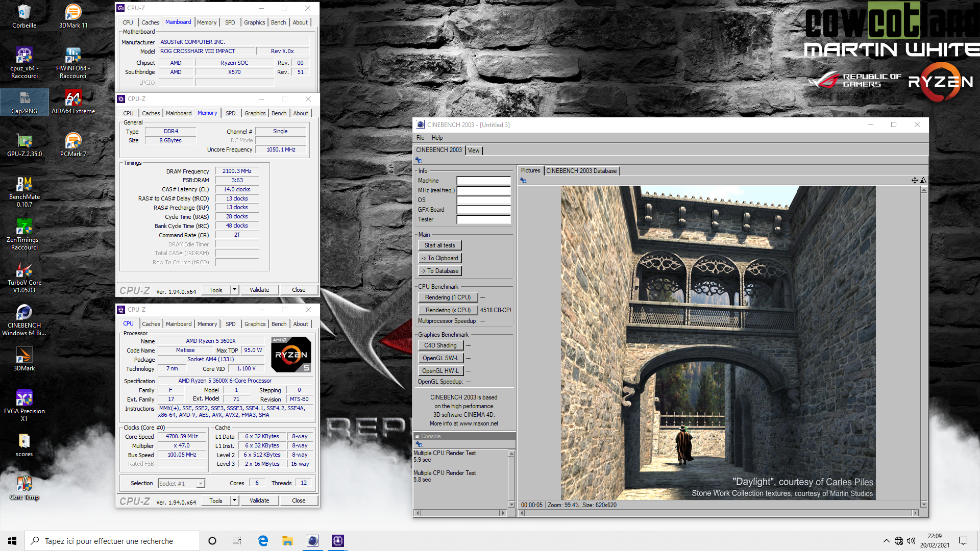Screen dimensions: 980x551
Task: Run Rendering (1 CPU) benchmark
Action: pyautogui.click(x=448, y=297)
